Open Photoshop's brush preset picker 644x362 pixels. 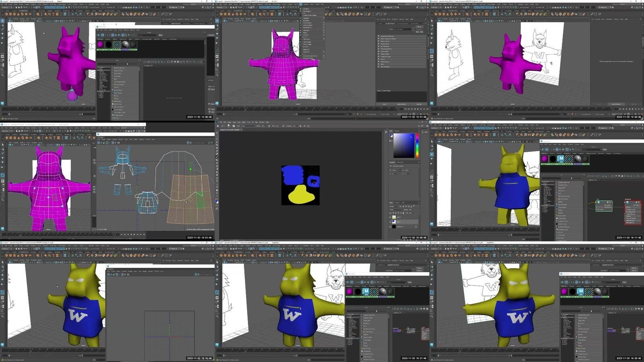tap(229, 126)
